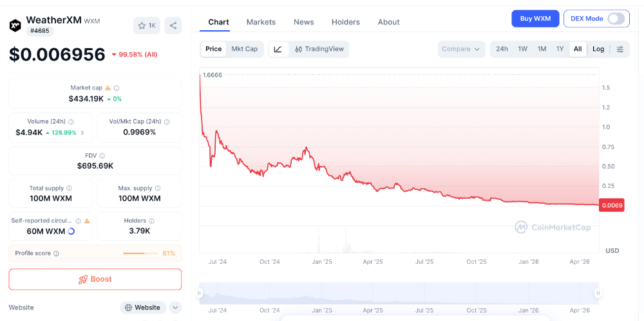Click the Market cap warning triangle icon
644x321 pixels.
click(108, 88)
